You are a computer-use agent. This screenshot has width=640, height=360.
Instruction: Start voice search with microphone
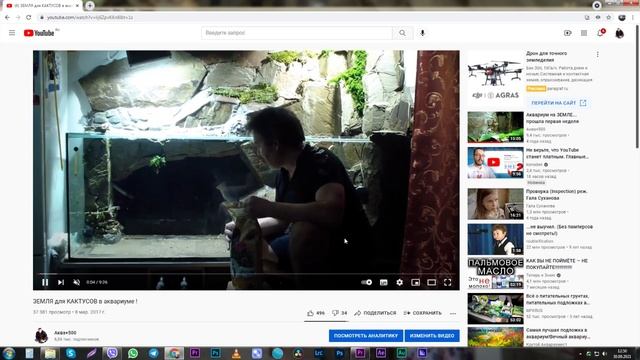(422, 33)
